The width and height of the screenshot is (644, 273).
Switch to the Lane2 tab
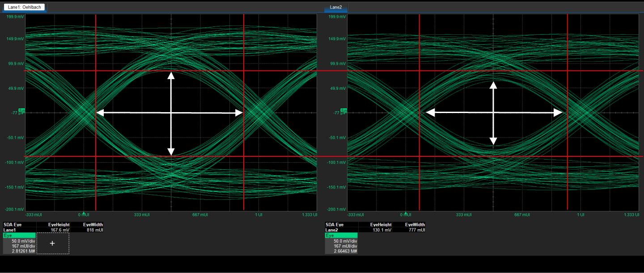tap(335, 7)
